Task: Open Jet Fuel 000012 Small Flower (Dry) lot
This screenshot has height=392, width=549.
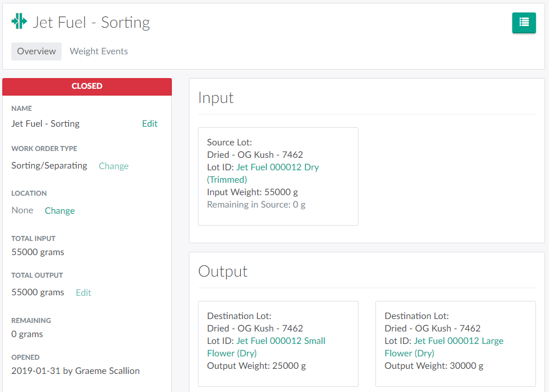Action: 280,341
